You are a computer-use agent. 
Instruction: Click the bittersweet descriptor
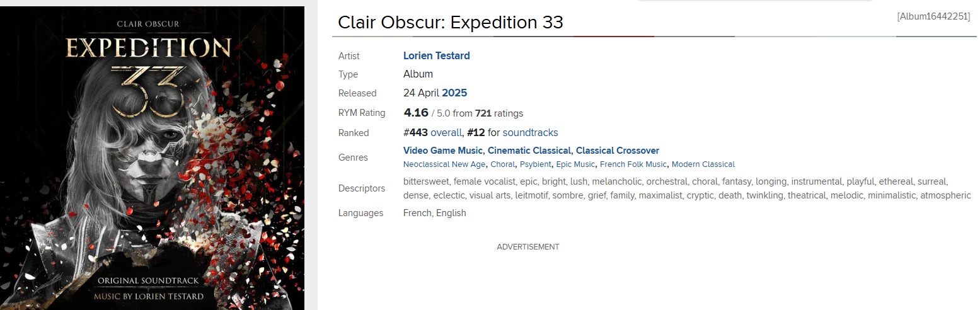click(x=426, y=181)
